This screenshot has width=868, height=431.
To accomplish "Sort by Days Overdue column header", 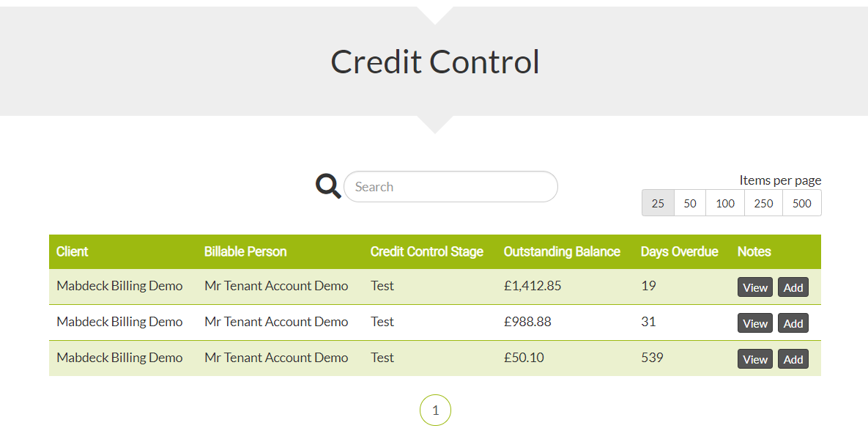I will [679, 251].
